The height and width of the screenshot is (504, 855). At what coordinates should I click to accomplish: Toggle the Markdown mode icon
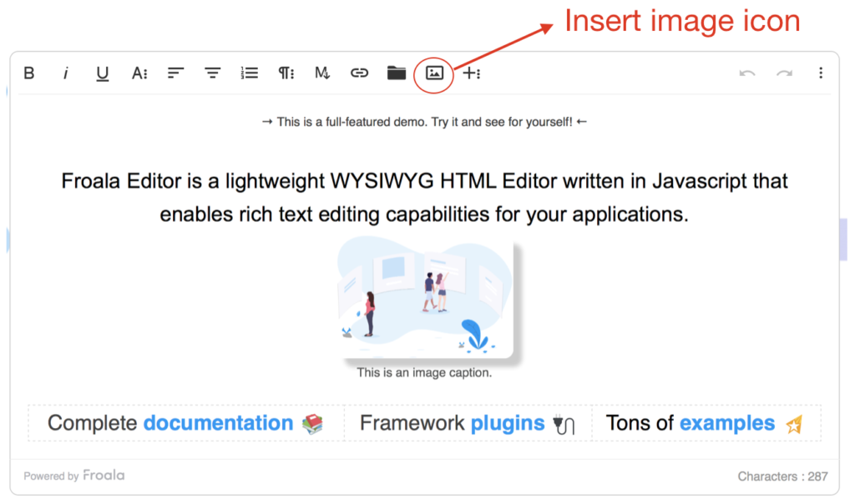(322, 73)
